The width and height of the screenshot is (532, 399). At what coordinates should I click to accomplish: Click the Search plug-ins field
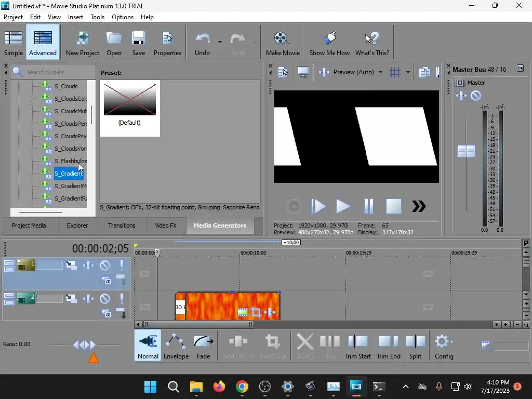53,72
